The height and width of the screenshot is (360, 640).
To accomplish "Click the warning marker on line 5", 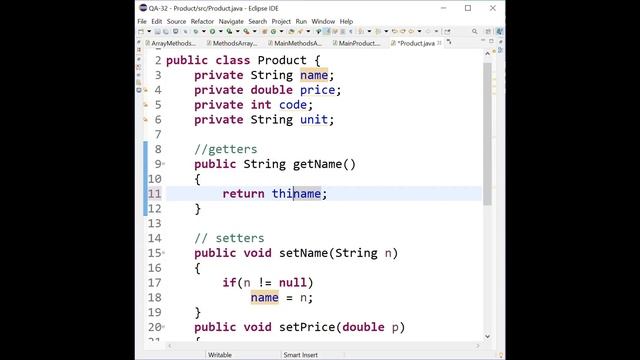I will (x=146, y=105).
